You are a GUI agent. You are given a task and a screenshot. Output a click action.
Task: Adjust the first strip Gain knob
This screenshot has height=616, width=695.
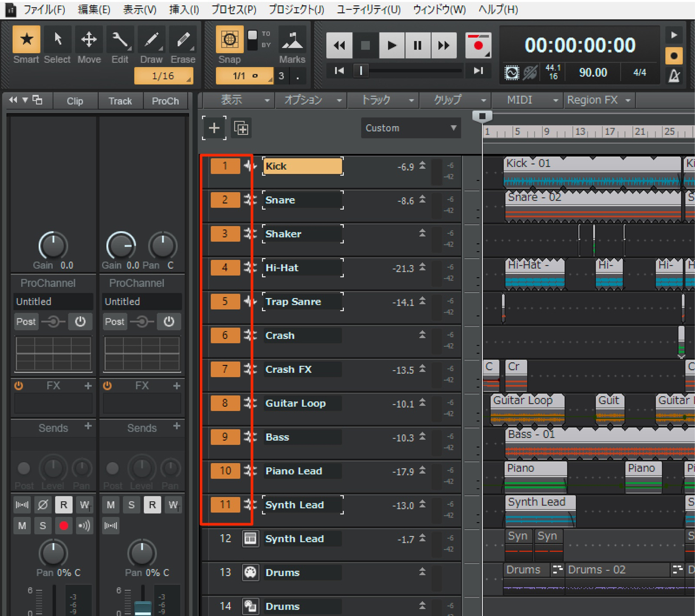coord(53,245)
